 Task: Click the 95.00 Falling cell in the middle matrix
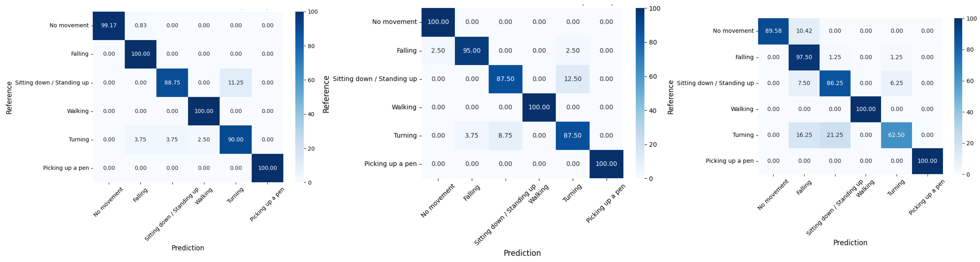[472, 51]
